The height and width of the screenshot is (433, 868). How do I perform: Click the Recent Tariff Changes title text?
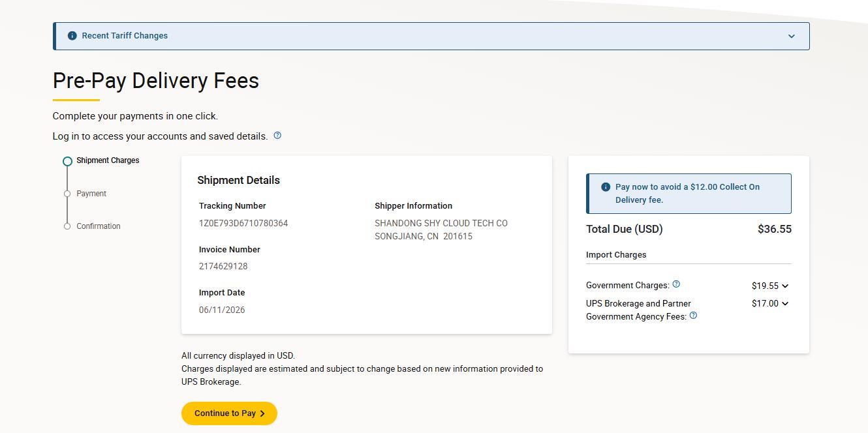coord(125,36)
